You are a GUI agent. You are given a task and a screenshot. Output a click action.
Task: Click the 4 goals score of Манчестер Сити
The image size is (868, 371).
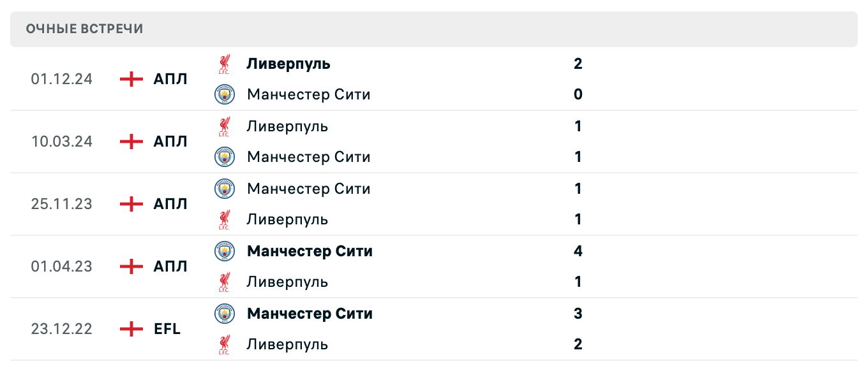577,251
